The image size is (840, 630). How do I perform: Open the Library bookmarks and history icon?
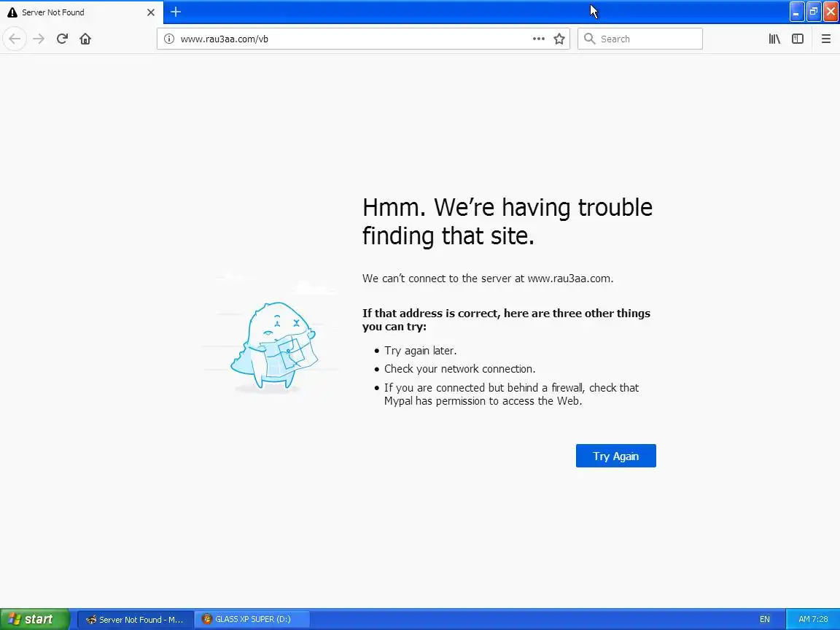(x=774, y=39)
